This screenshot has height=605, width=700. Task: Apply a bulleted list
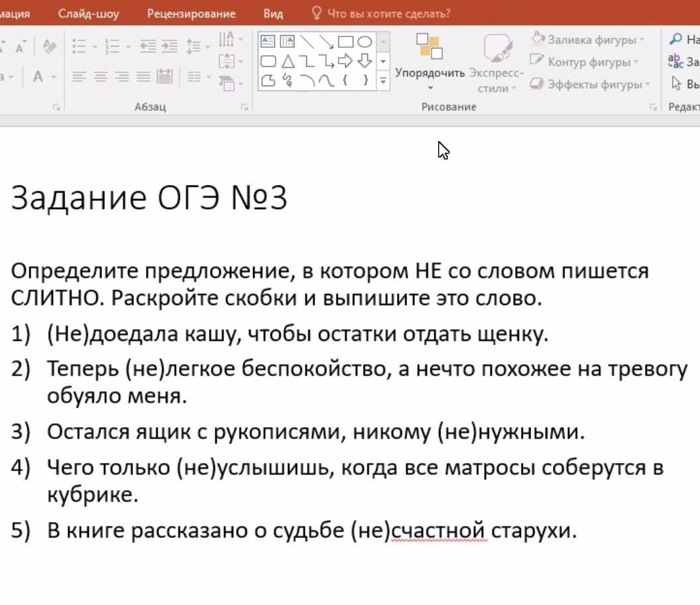click(79, 46)
